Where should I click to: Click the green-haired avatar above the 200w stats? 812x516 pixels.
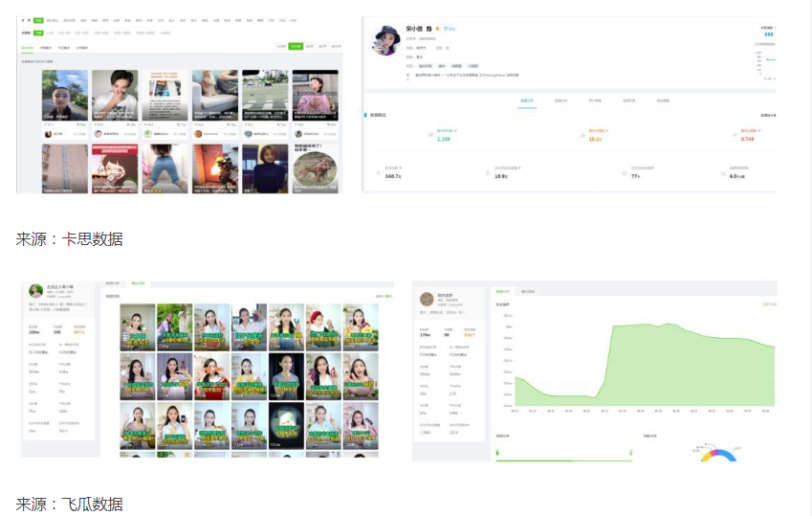pyautogui.click(x=35, y=291)
